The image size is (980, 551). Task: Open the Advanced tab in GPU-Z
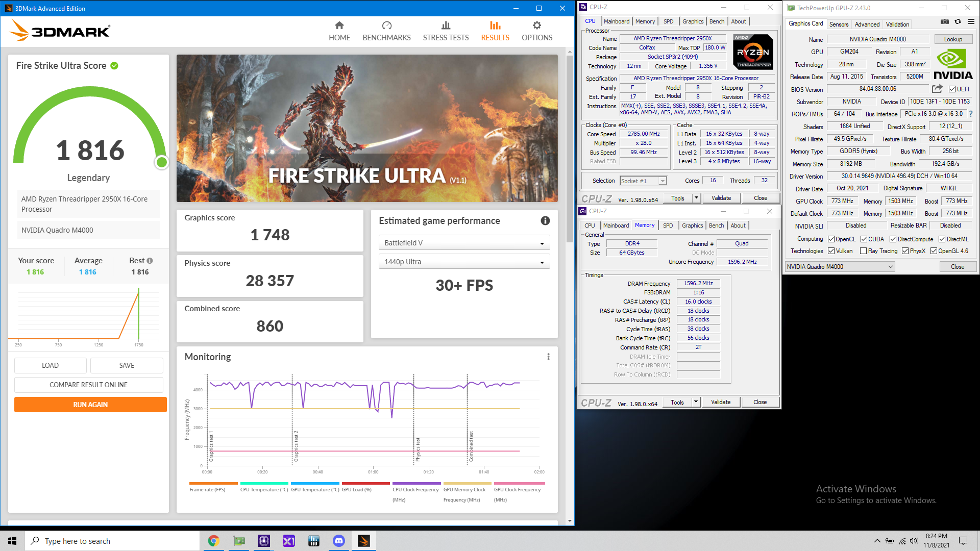click(867, 24)
